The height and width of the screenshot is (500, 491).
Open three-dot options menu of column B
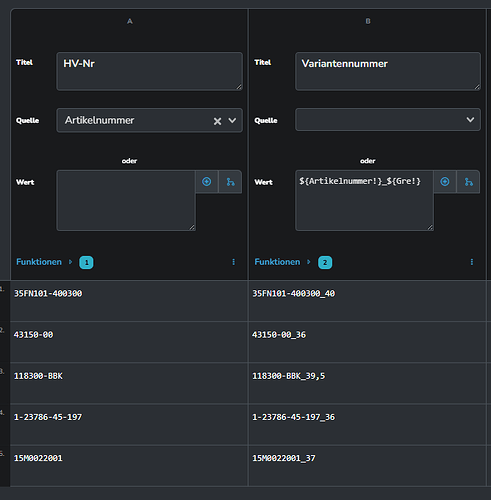point(472,262)
